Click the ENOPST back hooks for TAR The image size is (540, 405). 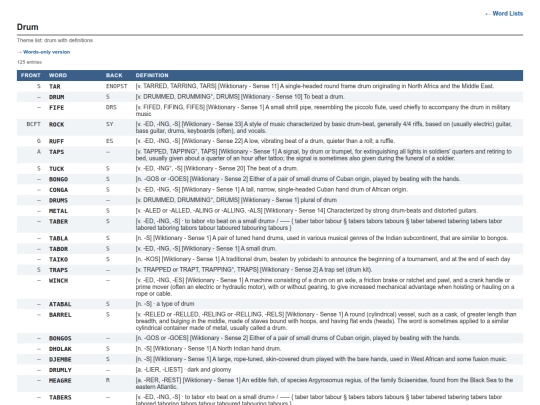click(116, 86)
